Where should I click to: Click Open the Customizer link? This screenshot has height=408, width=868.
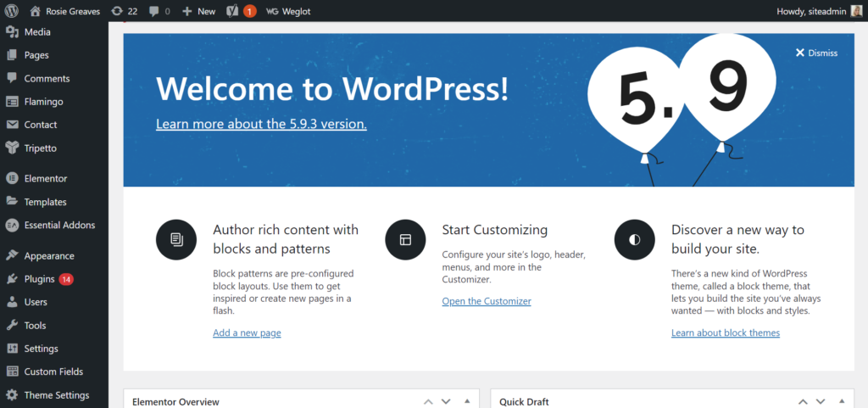point(487,301)
